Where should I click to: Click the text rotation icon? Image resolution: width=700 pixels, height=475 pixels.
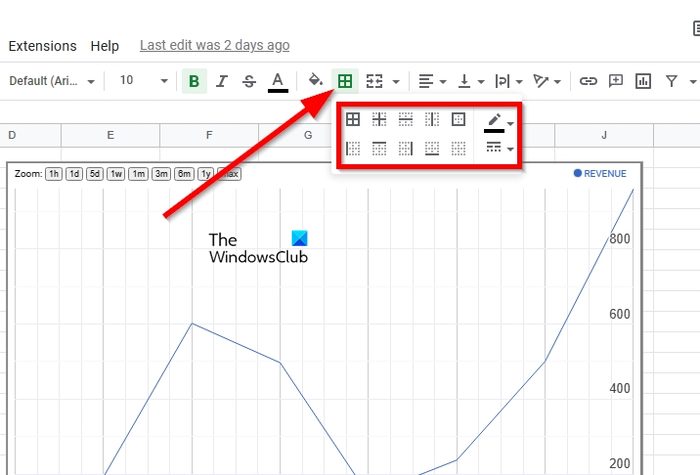point(541,81)
